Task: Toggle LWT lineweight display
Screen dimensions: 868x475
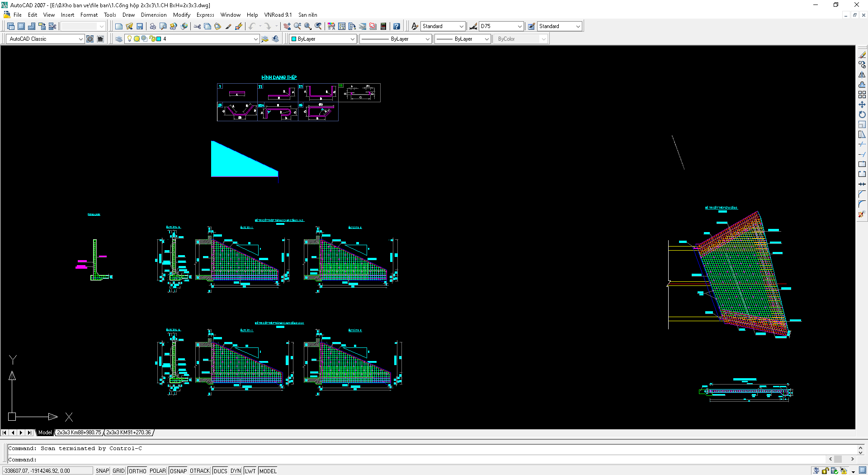Action: [250, 471]
